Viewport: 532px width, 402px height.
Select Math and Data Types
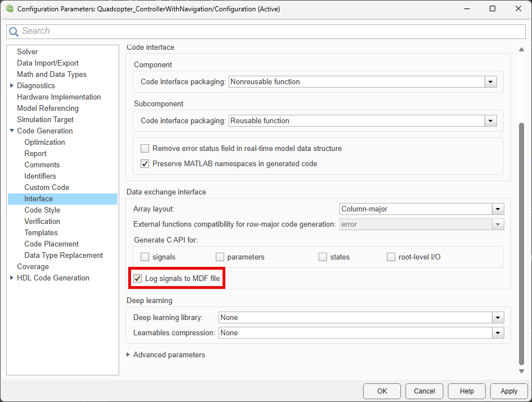click(51, 74)
